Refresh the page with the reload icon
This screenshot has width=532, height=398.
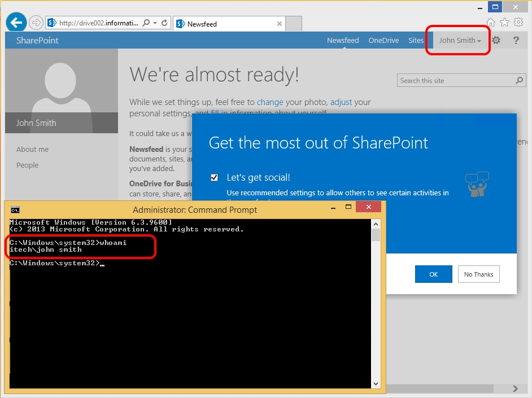coord(164,23)
